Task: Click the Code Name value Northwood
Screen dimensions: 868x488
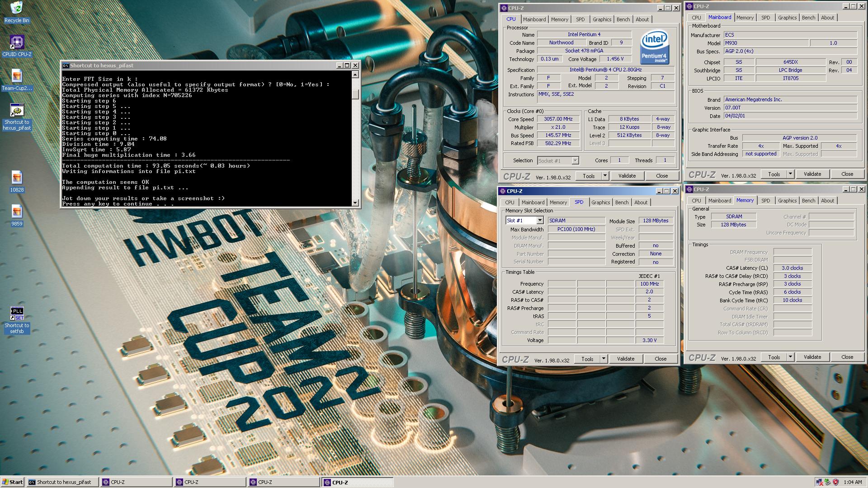Action: pos(561,42)
